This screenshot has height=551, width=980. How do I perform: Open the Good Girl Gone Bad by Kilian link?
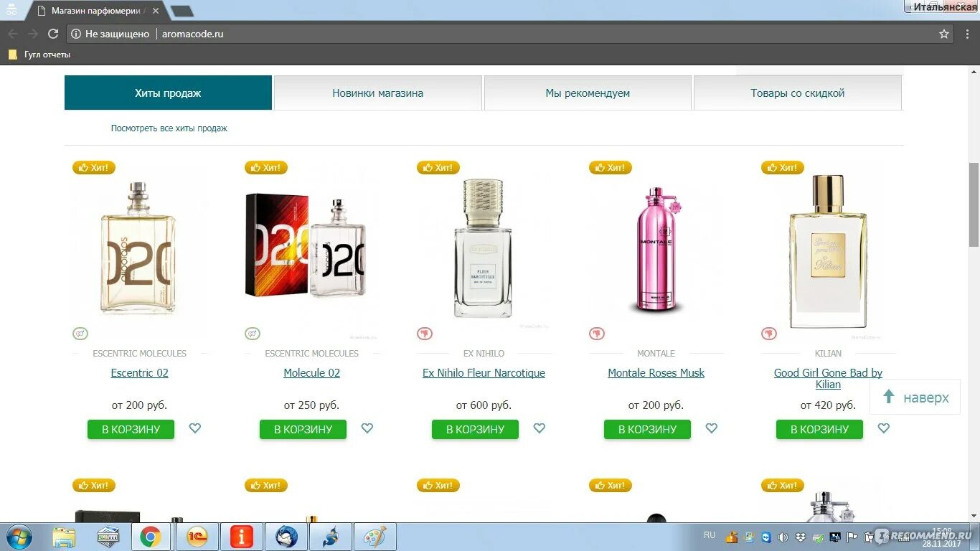(x=828, y=379)
